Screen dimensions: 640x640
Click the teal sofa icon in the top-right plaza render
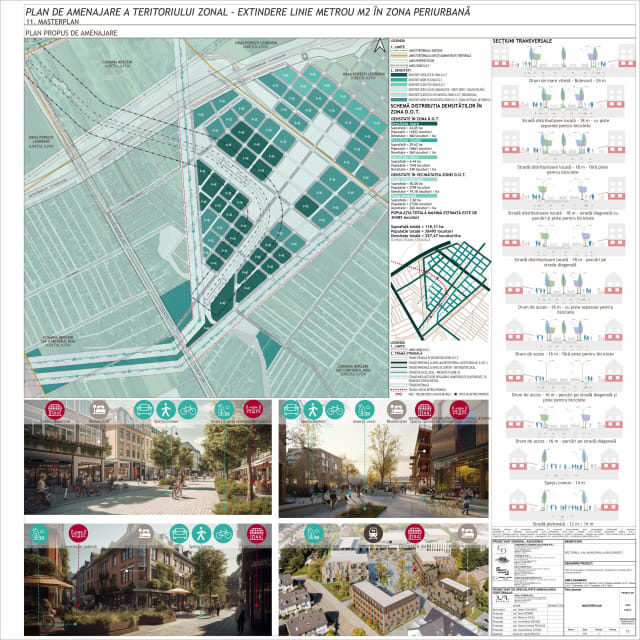[x=291, y=410]
